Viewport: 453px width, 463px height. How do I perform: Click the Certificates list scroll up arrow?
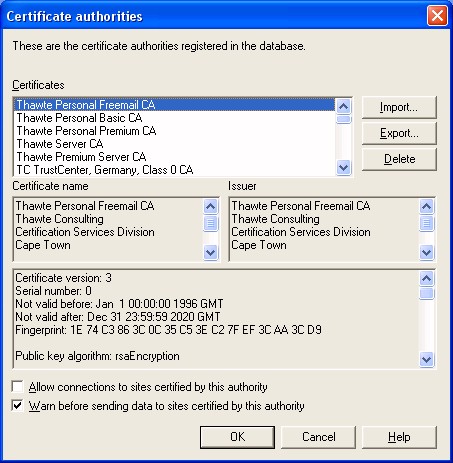(x=343, y=107)
